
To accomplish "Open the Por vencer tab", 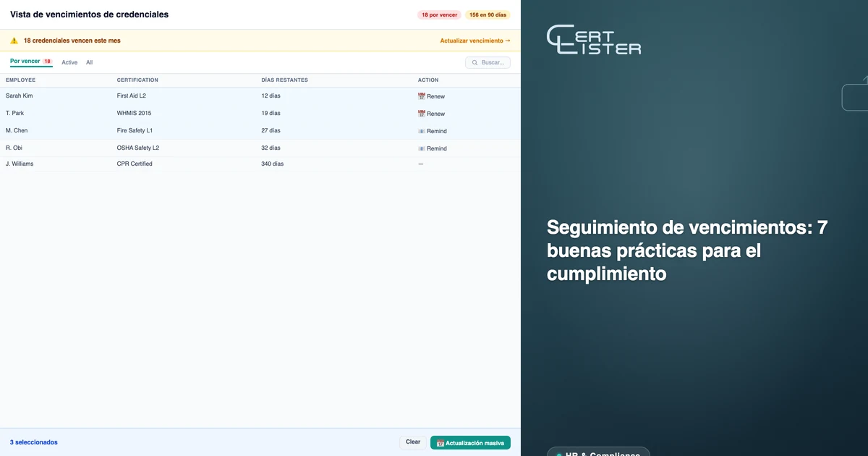I will [x=31, y=62].
